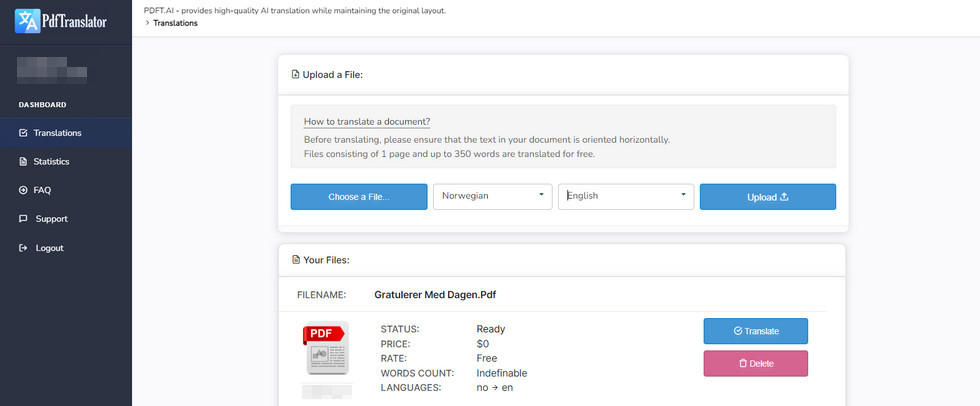Click the DASHBOARD sidebar heading
The height and width of the screenshot is (406, 980).
point(42,105)
